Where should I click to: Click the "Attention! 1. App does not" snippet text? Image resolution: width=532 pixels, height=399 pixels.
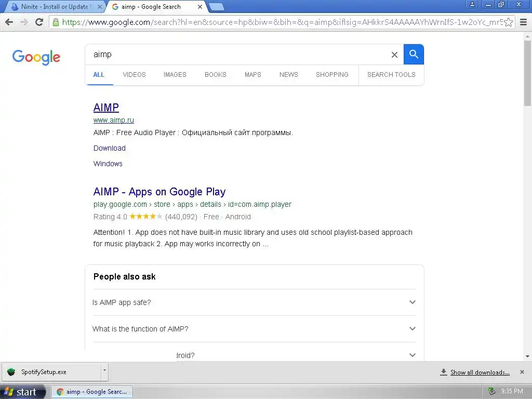click(x=253, y=238)
